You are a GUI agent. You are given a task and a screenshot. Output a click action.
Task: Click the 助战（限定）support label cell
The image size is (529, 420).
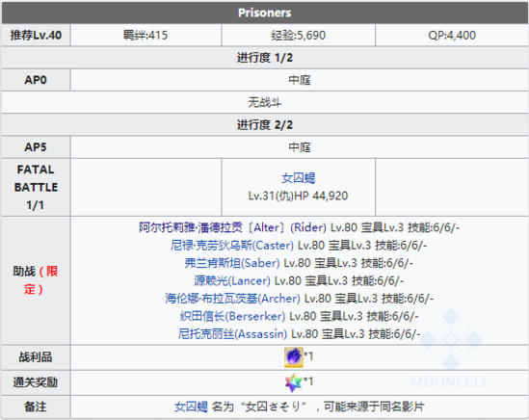point(36,280)
